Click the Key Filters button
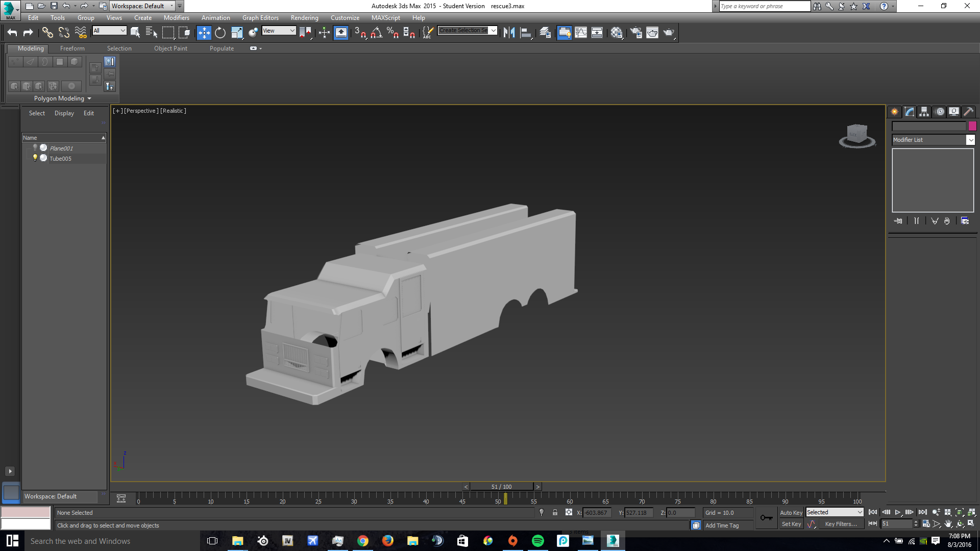 coord(841,524)
